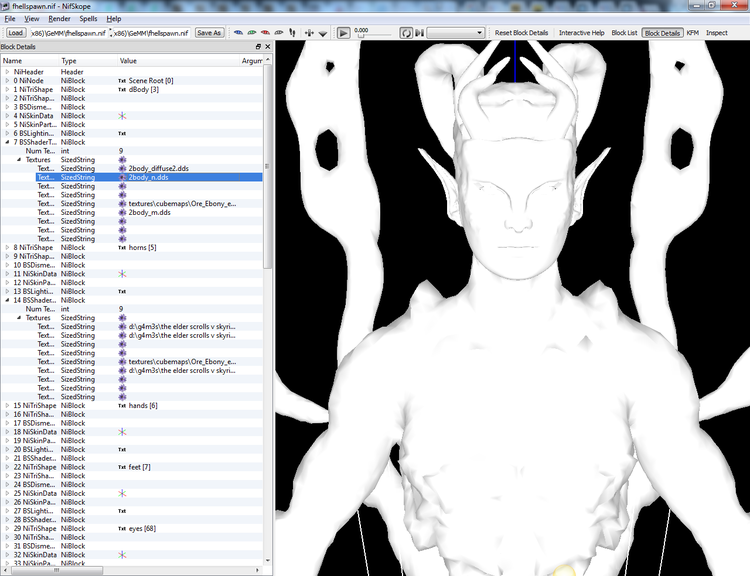Viewport: 750px width, 576px height.
Task: Click the 25 NiSkinData star icon
Action: click(122, 493)
